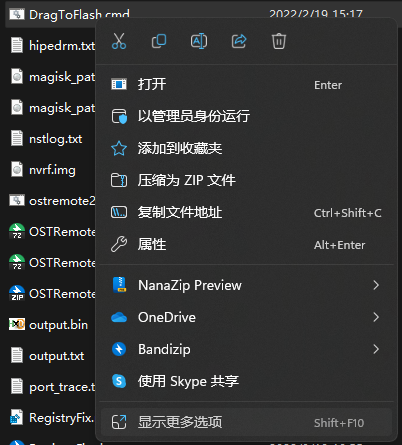Select the nstlog.txt file
Screen dimensions: 402x445
56,139
